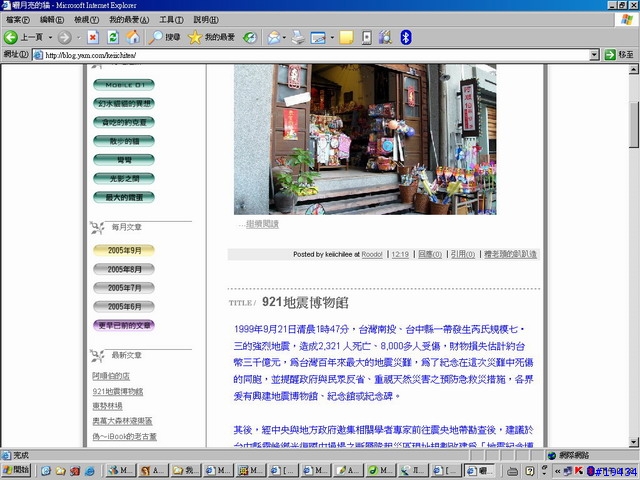
Task: Click the quick launch Internet Explorer icon
Action: pyautogui.click(x=90, y=471)
